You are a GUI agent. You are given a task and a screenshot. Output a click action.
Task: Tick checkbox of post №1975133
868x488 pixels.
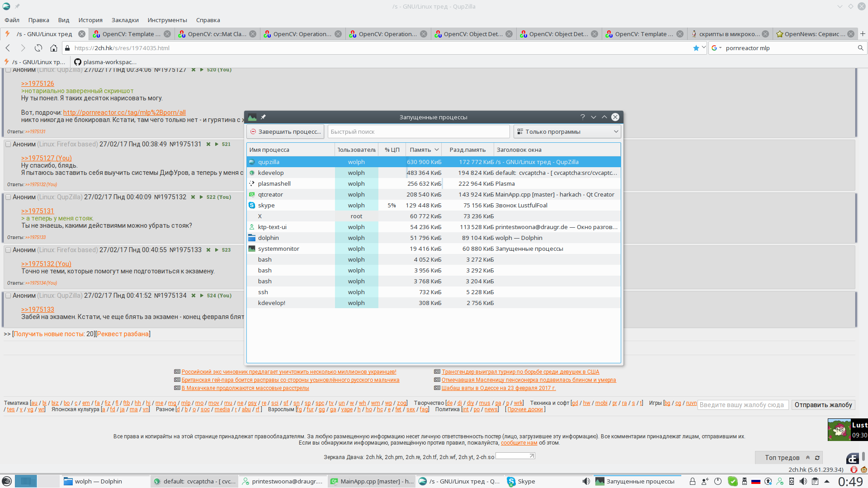pos(8,250)
